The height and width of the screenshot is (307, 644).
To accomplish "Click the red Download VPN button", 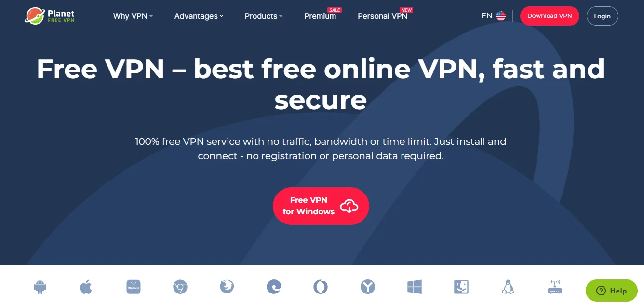I will point(550,16).
